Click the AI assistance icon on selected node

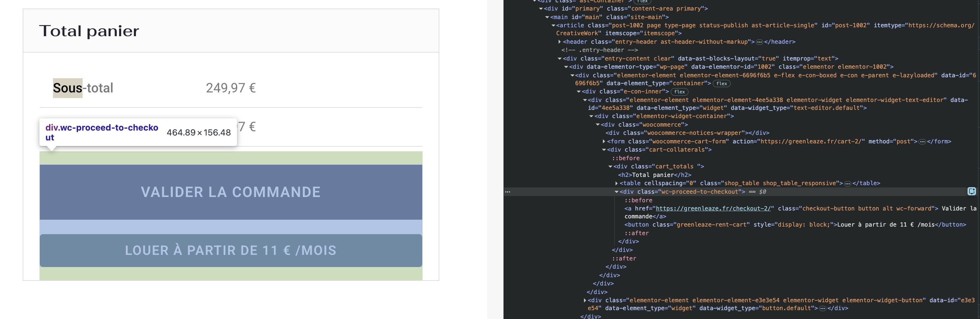(971, 192)
